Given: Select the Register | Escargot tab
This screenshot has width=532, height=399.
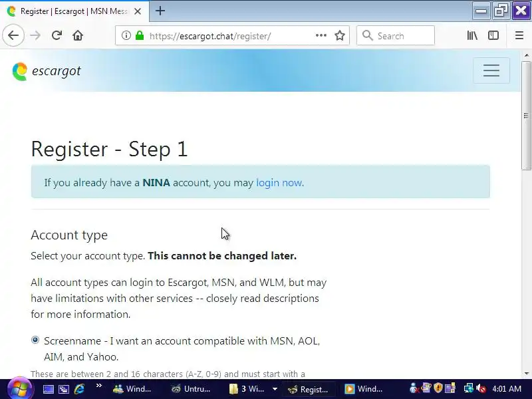Looking at the screenshot, I should 74,11.
